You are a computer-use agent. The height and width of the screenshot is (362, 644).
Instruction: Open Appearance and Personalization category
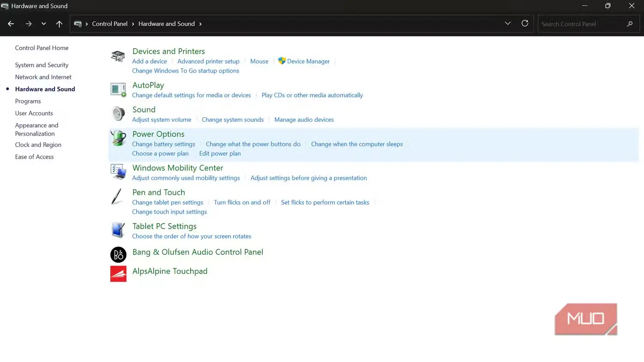(x=36, y=130)
